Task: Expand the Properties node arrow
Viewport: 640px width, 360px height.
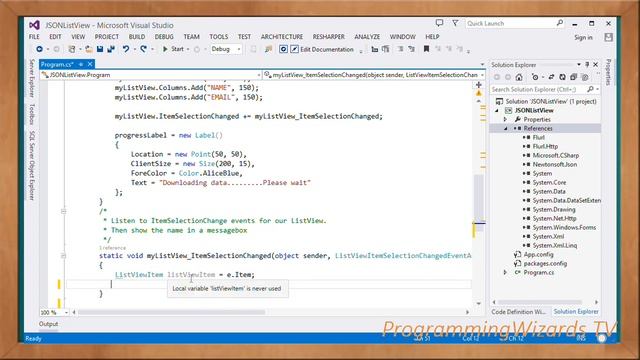Action: (x=505, y=120)
